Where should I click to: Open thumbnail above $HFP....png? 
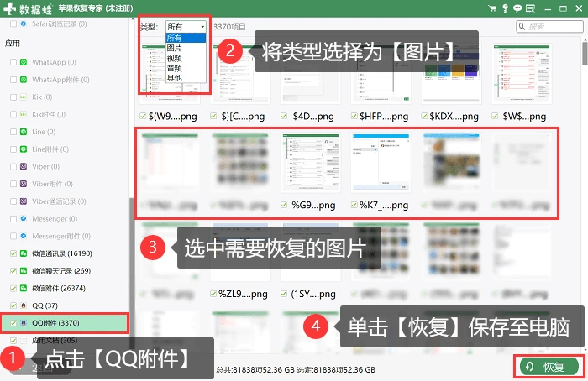coord(381,73)
